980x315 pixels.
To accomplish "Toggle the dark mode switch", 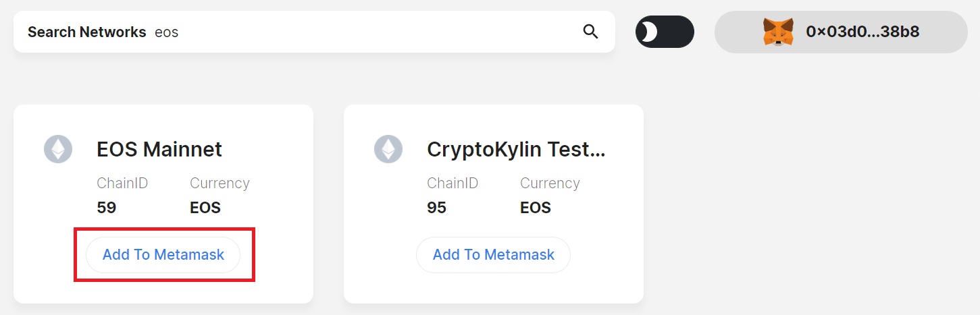I will [x=665, y=32].
